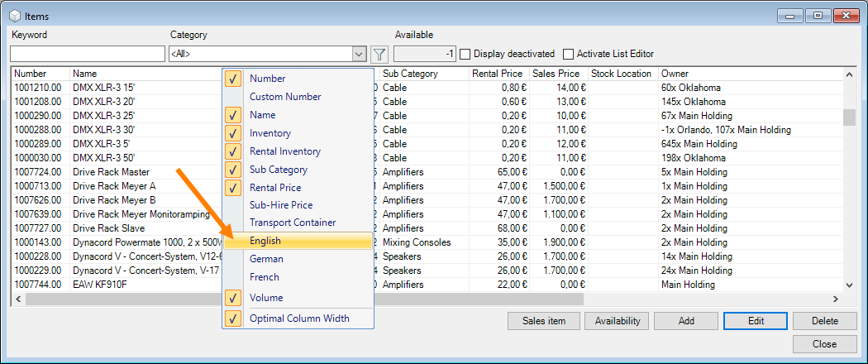This screenshot has height=364, width=868.
Task: Enable the Custom Number column
Action: (x=285, y=97)
